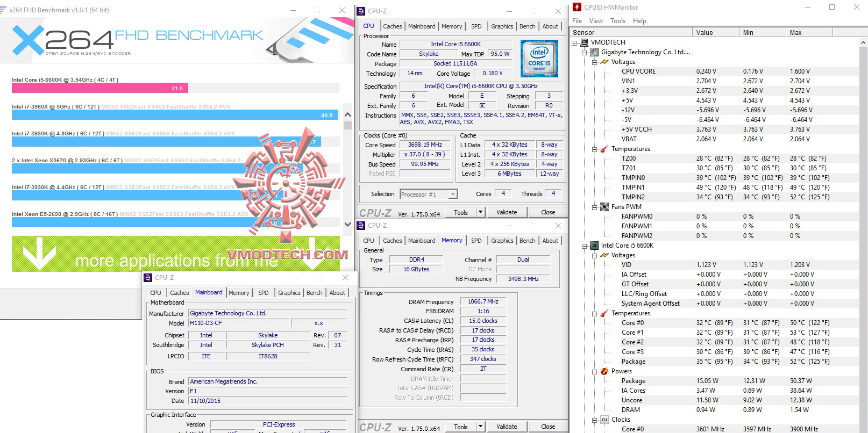Click the Clocks waveform icon
This screenshot has width=868, height=433.
pos(604,420)
